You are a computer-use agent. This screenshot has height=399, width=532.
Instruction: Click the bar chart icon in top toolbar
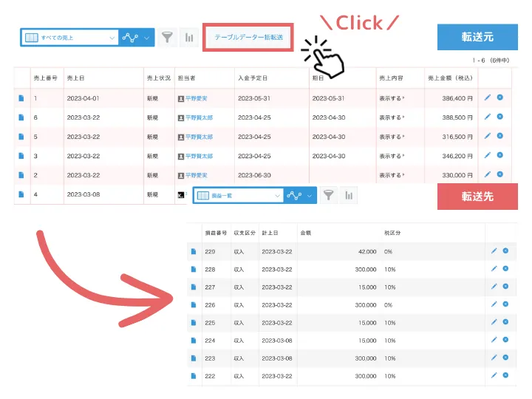pos(189,37)
